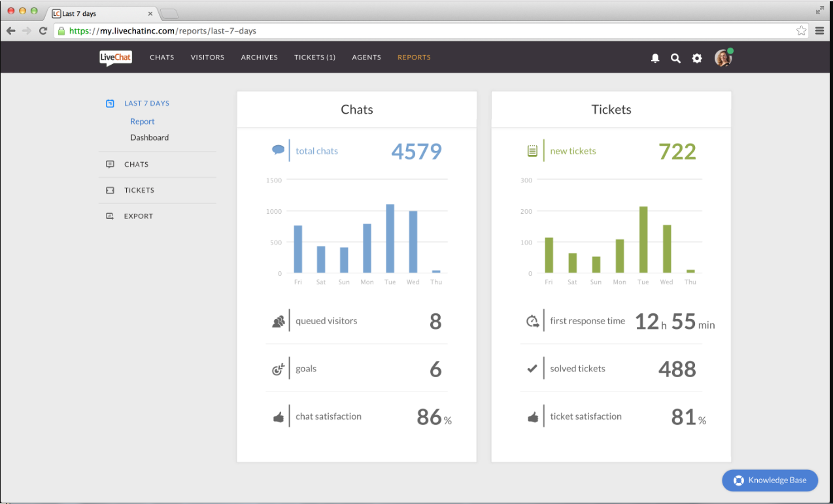Click the LiveChat logo in header

point(116,58)
